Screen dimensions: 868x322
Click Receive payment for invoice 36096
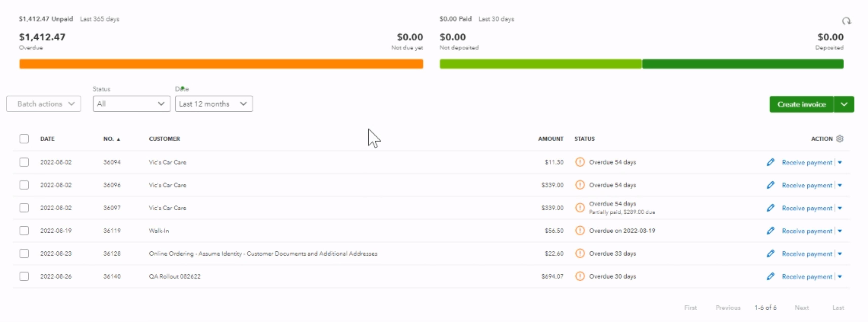click(x=807, y=185)
